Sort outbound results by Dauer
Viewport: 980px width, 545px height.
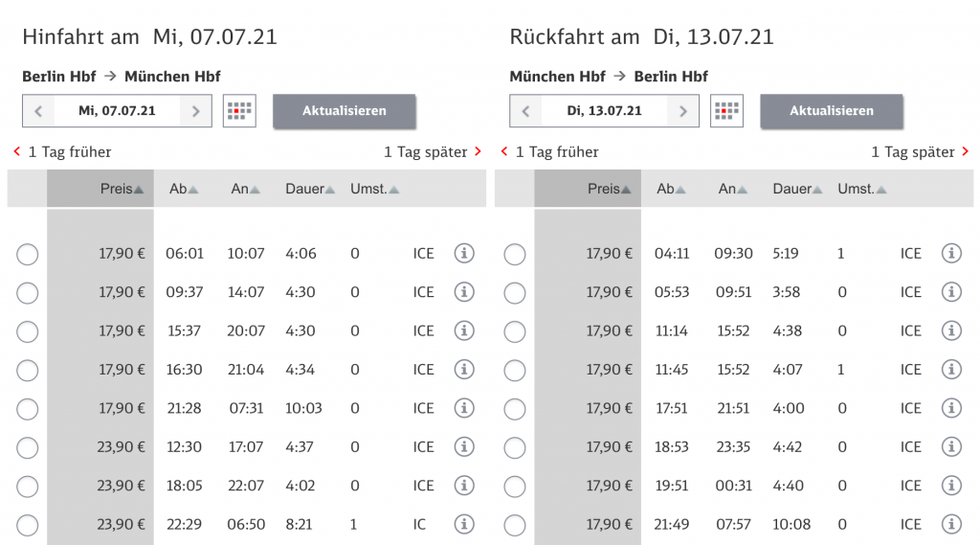(x=310, y=190)
